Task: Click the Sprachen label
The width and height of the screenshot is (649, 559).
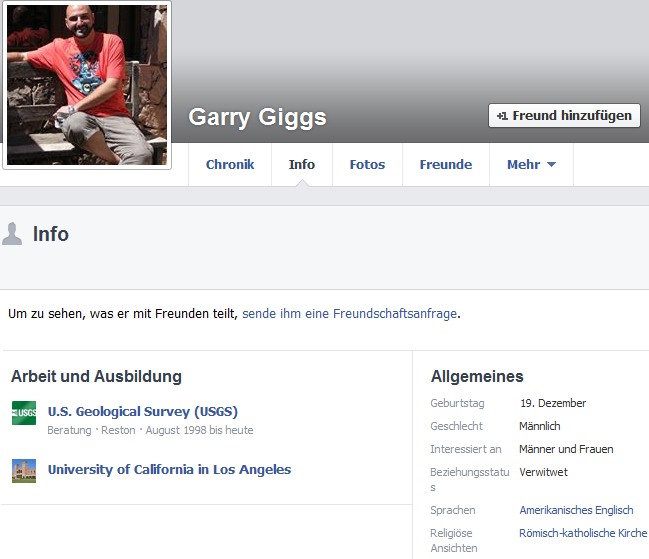Action: pyautogui.click(x=452, y=510)
